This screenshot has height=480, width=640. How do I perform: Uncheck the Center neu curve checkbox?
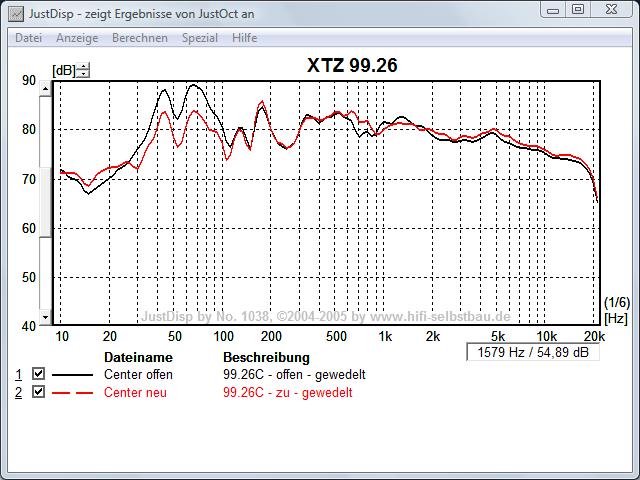pos(39,392)
